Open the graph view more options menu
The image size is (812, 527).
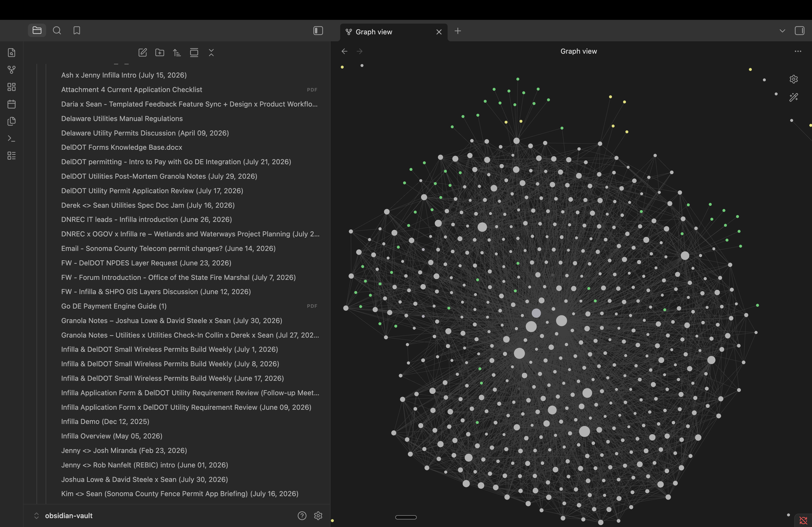tap(798, 51)
